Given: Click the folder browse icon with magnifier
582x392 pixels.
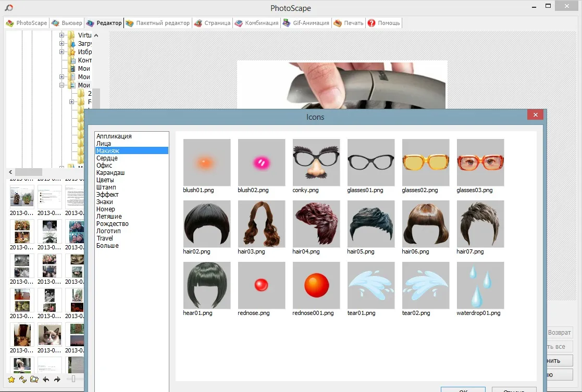Looking at the screenshot, I should coord(34,380).
